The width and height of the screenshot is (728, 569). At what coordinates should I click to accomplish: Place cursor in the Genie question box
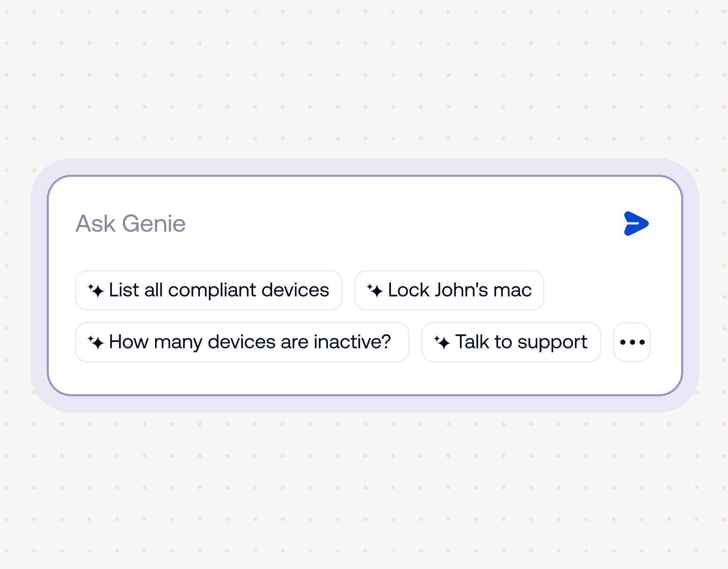(305, 224)
